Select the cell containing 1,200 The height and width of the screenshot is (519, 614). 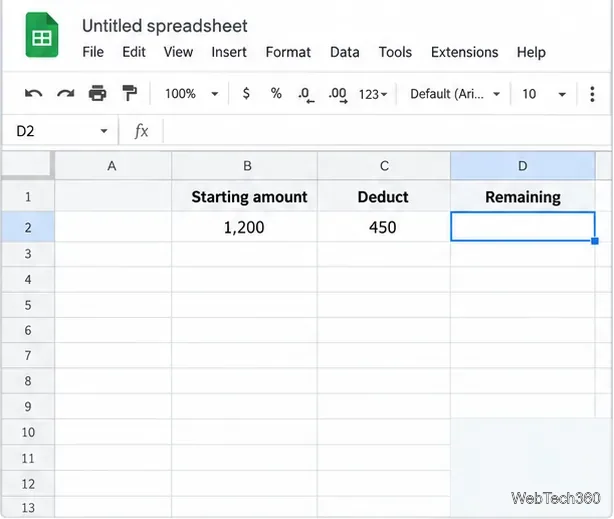click(x=244, y=227)
